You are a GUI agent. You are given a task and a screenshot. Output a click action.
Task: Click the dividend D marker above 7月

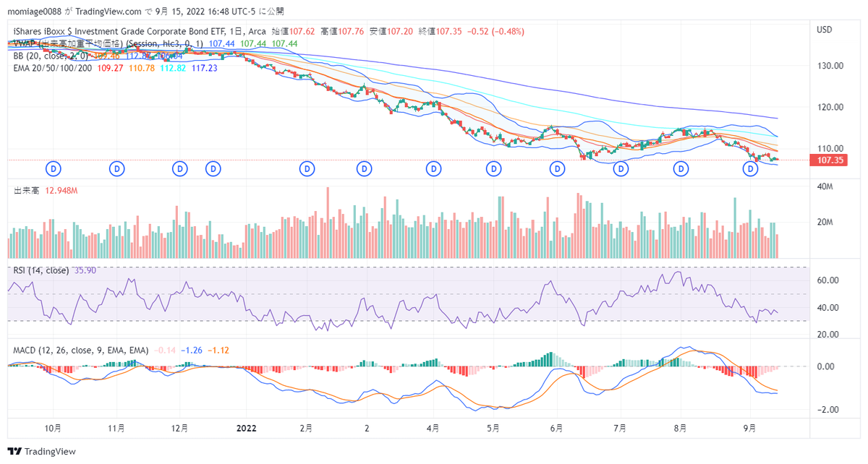(620, 169)
